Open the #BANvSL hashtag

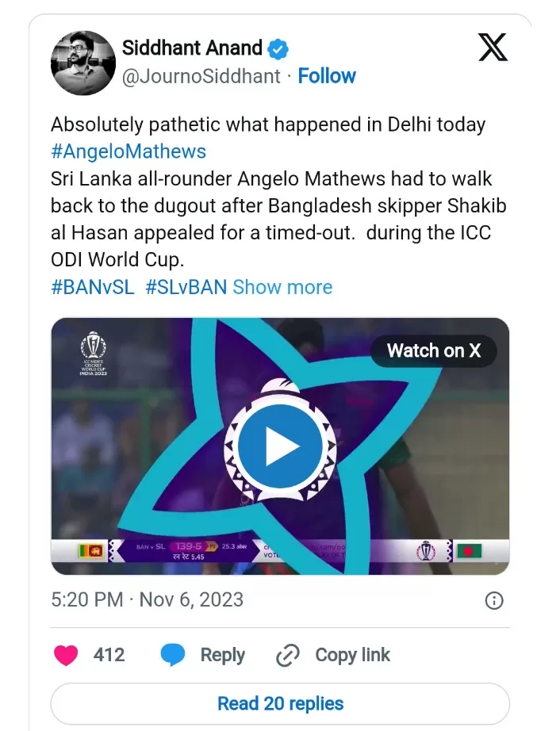tap(93, 287)
